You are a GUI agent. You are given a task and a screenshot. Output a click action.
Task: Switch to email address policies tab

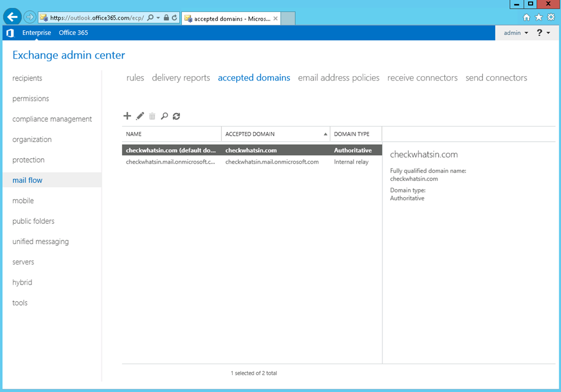[x=339, y=78]
